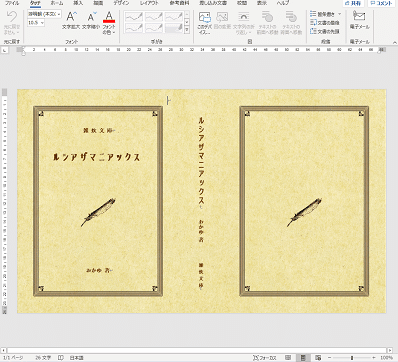Click the 共有 share button
The image size is (398, 362).
pos(354,3)
